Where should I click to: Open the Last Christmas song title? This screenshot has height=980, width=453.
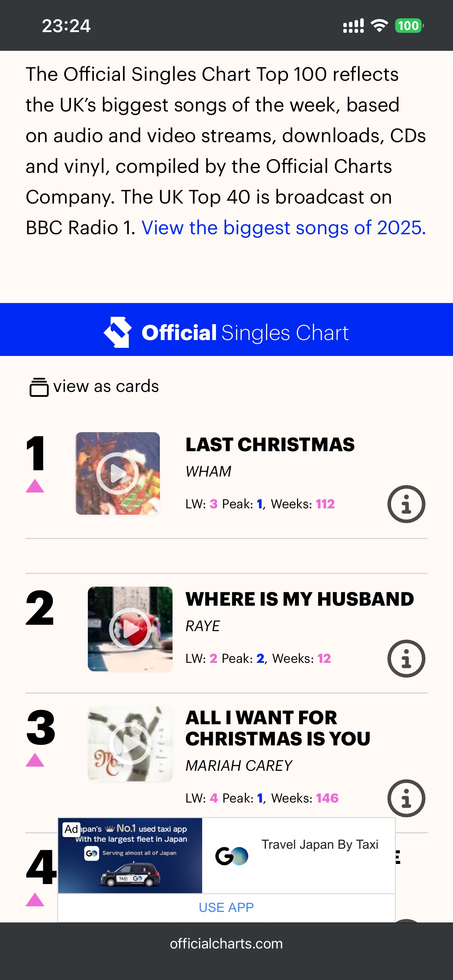[x=270, y=445]
